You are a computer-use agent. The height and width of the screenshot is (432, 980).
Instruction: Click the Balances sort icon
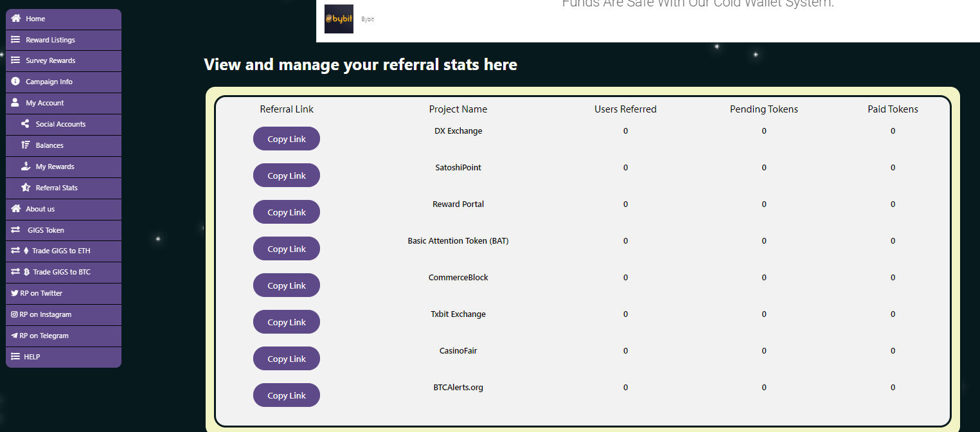(26, 145)
